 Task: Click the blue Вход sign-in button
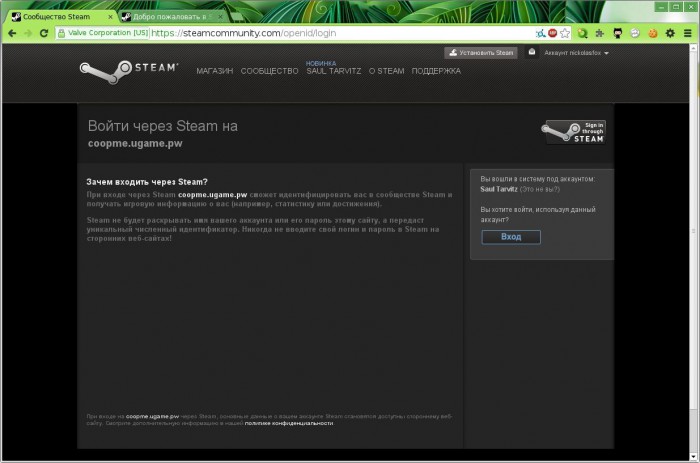point(511,237)
